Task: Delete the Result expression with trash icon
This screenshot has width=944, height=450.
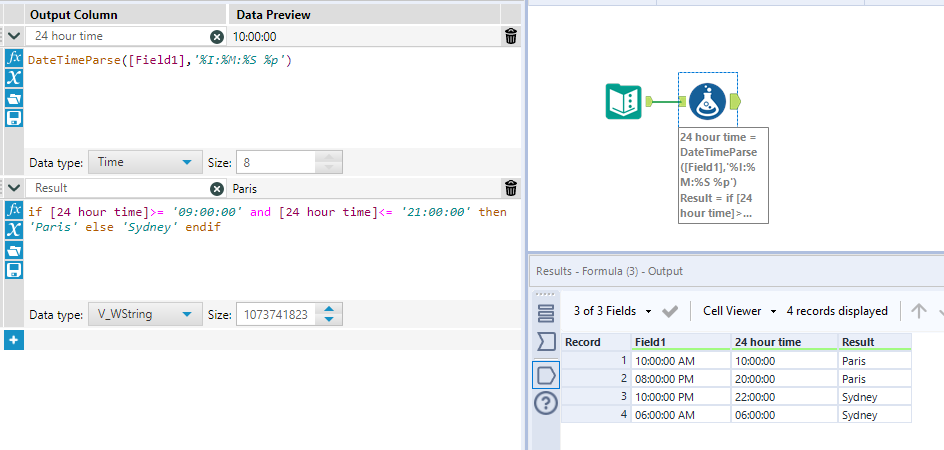Action: pos(511,189)
